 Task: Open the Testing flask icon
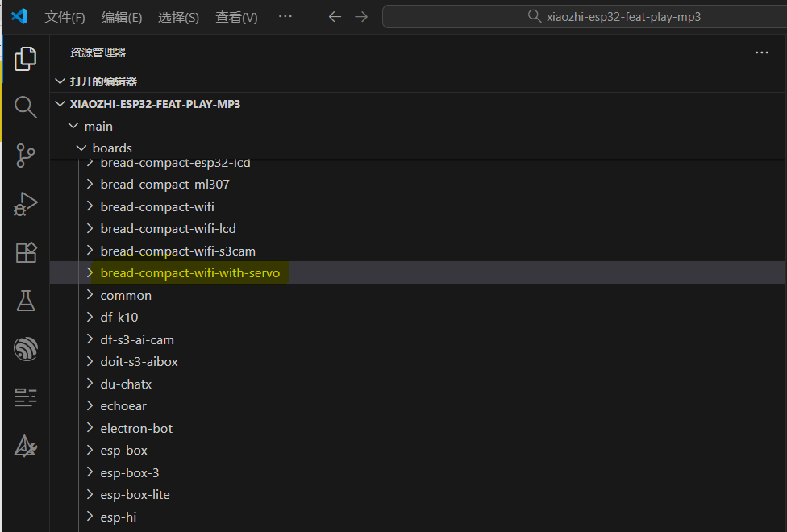click(x=26, y=301)
